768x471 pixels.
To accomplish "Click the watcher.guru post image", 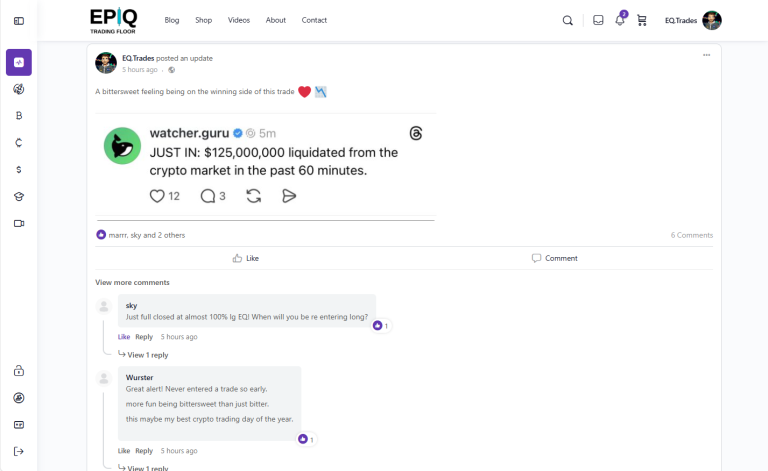I will pyautogui.click(x=265, y=166).
